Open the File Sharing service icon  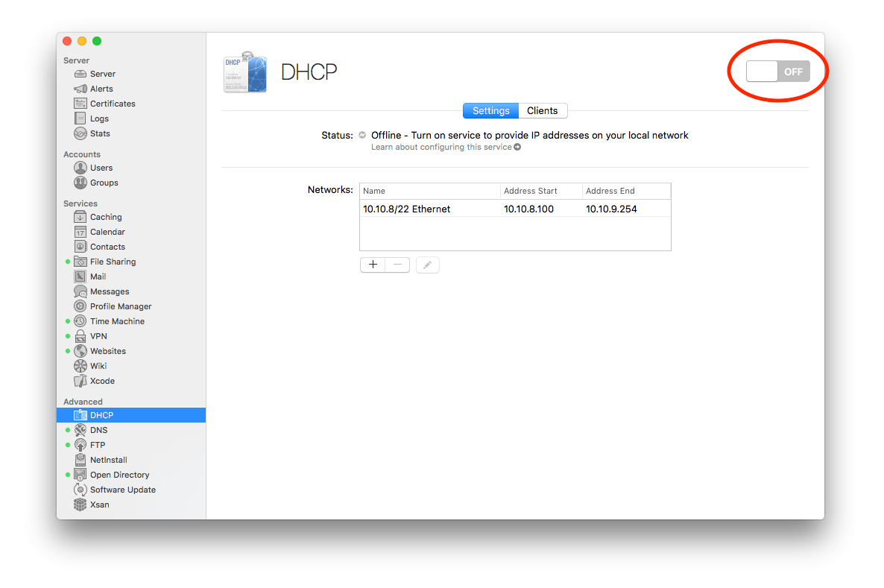pos(80,262)
